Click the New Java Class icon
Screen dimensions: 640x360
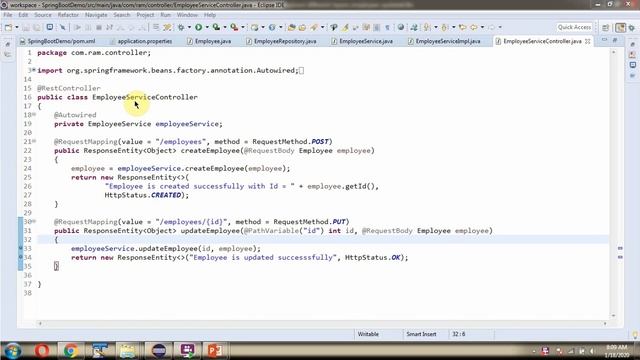pos(272,27)
